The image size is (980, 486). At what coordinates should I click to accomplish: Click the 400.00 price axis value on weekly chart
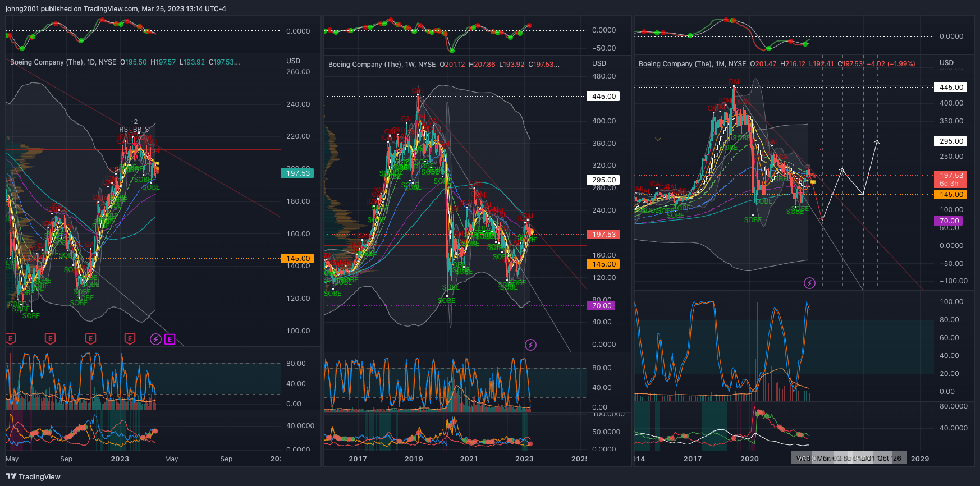coord(604,121)
